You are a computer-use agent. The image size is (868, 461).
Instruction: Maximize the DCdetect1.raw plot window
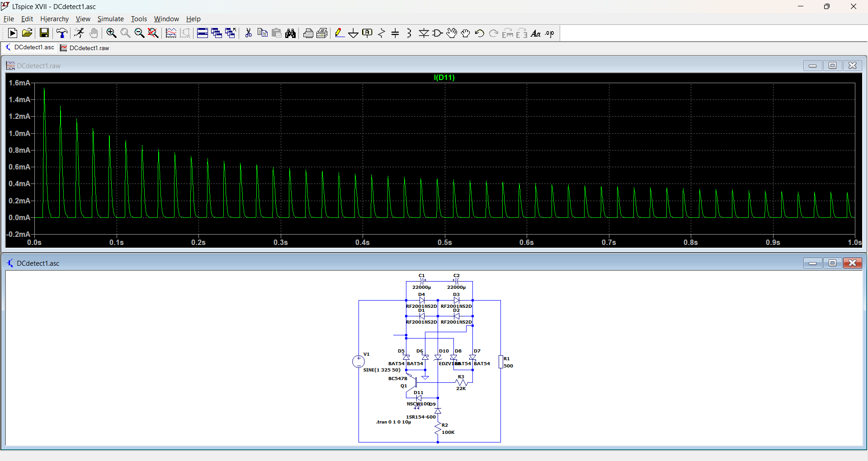click(x=832, y=66)
